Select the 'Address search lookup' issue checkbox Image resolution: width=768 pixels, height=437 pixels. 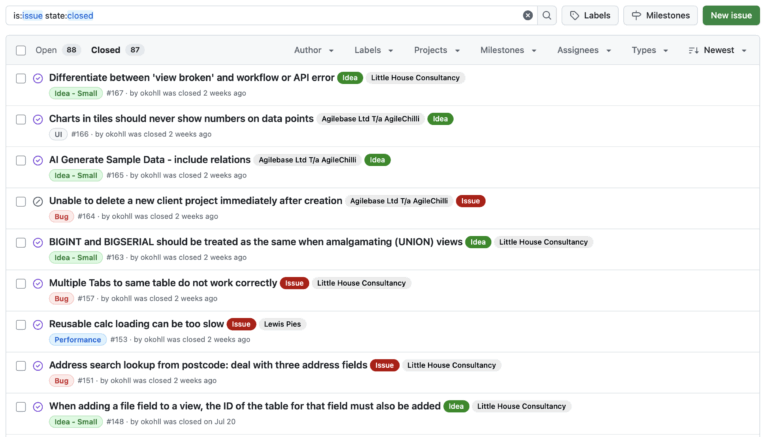(x=21, y=366)
